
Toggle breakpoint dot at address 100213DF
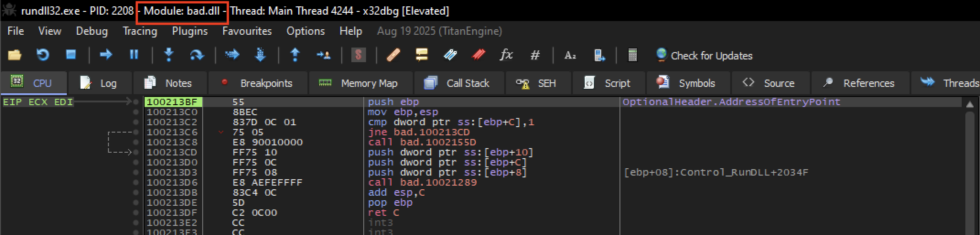[x=136, y=213]
